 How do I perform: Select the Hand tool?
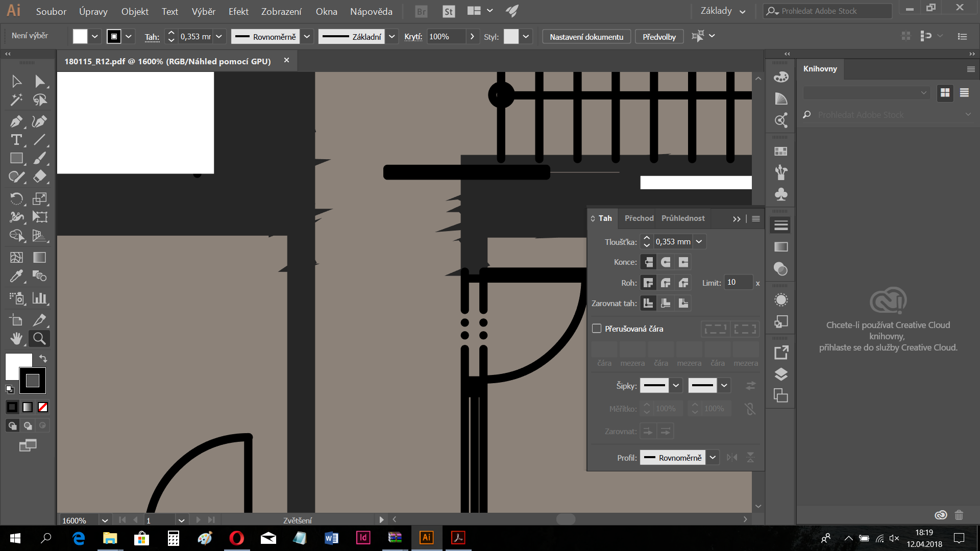(16, 338)
